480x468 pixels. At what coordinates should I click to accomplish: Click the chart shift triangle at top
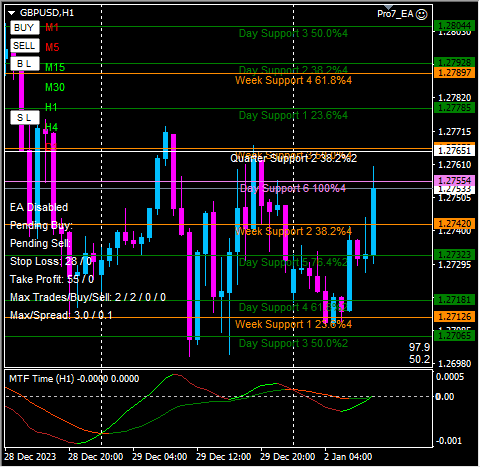coord(389,7)
